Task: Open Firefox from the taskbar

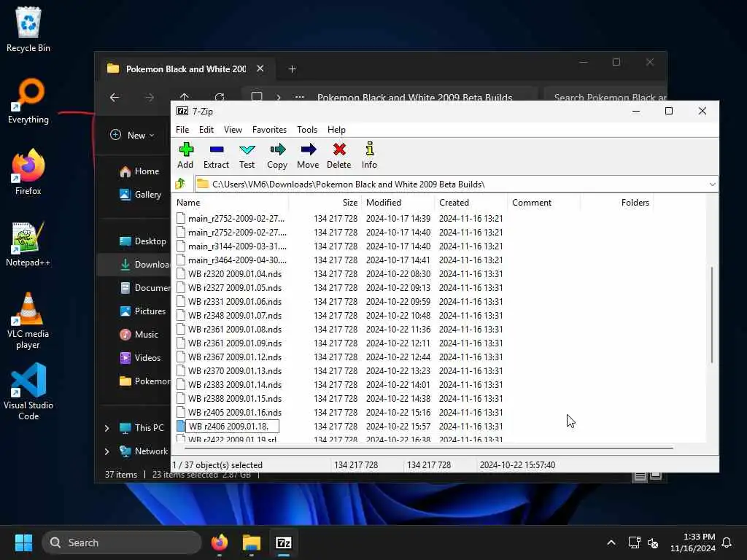Action: [220, 542]
